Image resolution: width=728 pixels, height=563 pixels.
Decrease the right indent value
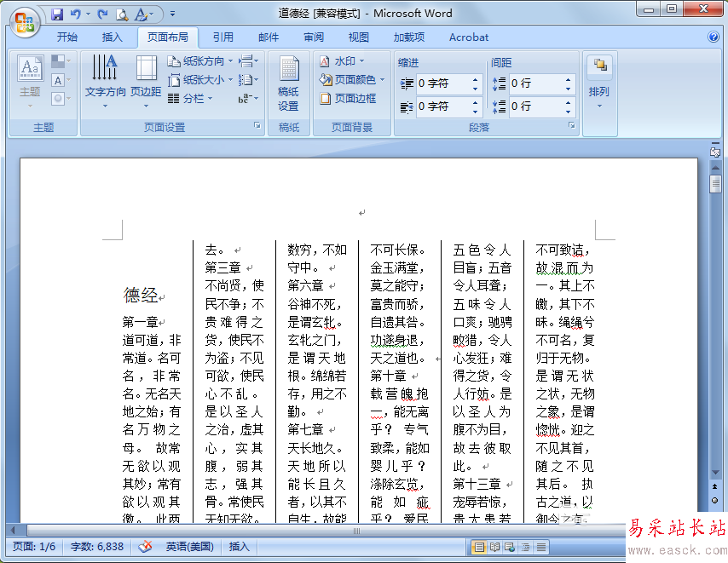click(x=476, y=112)
